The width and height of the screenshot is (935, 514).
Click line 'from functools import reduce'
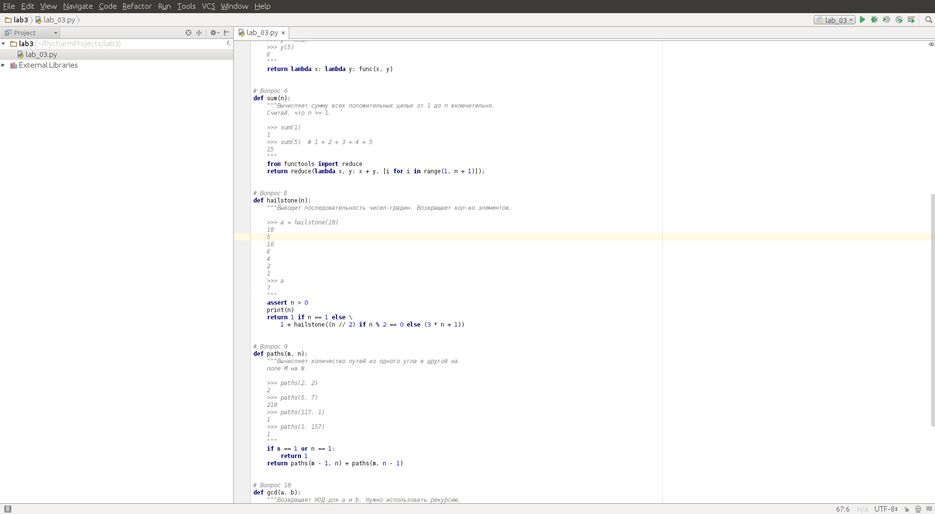tap(314, 163)
